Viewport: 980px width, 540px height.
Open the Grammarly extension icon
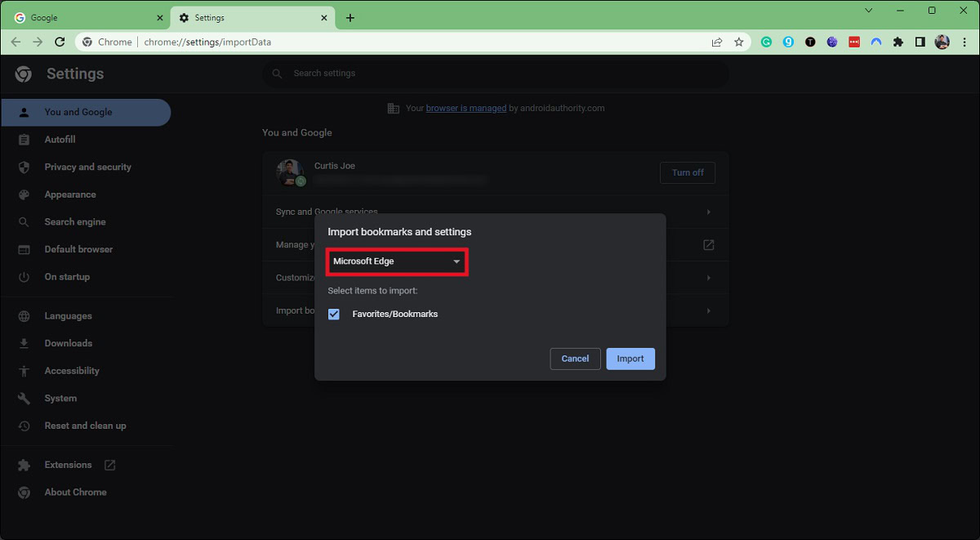(766, 42)
